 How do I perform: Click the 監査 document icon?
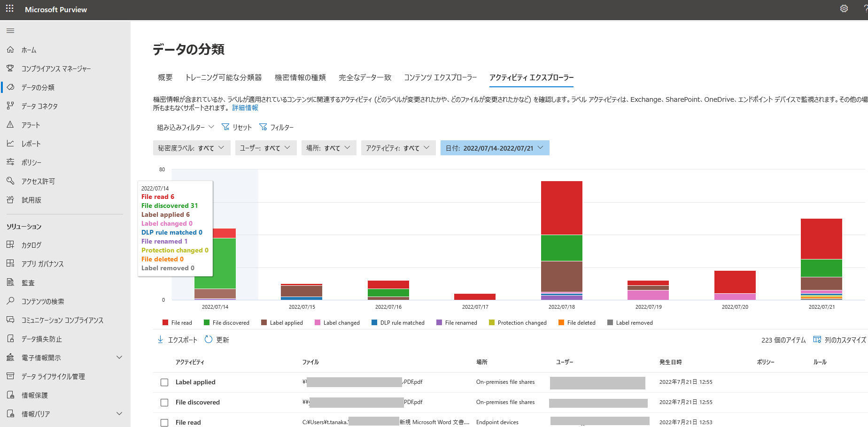tap(10, 282)
